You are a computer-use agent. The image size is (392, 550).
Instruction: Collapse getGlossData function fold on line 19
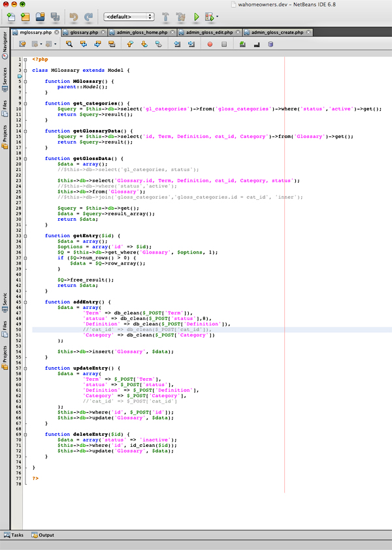(25, 159)
